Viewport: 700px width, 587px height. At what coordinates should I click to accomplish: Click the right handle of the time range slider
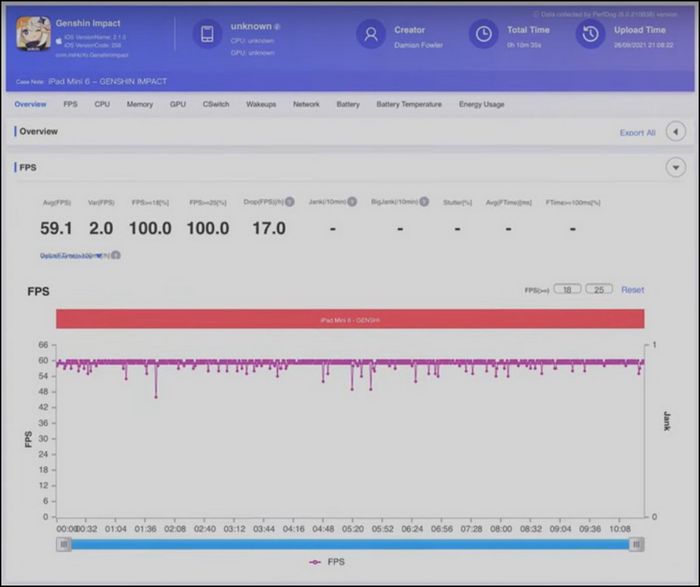click(636, 544)
